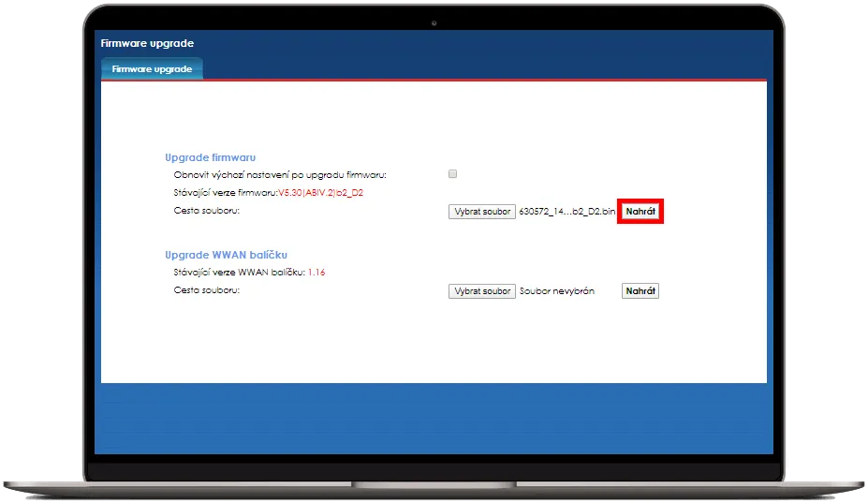
Task: Click Vybrat soubor for the firmware file
Action: point(481,212)
